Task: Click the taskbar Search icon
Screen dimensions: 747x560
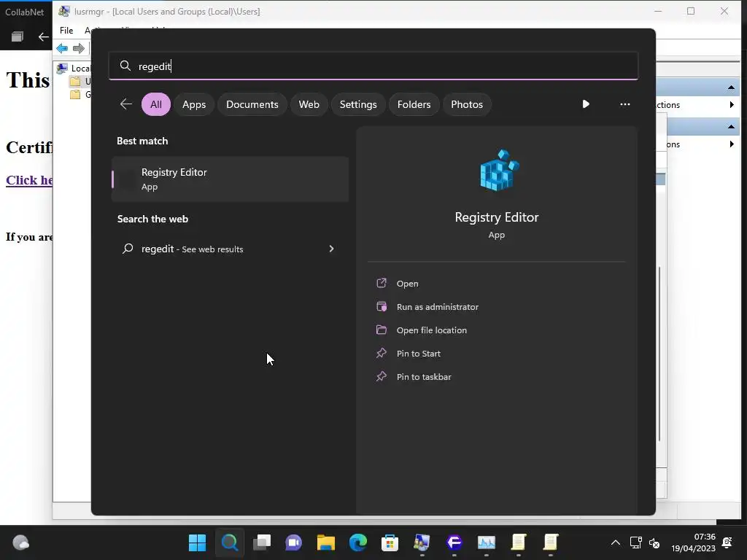Action: (230, 542)
